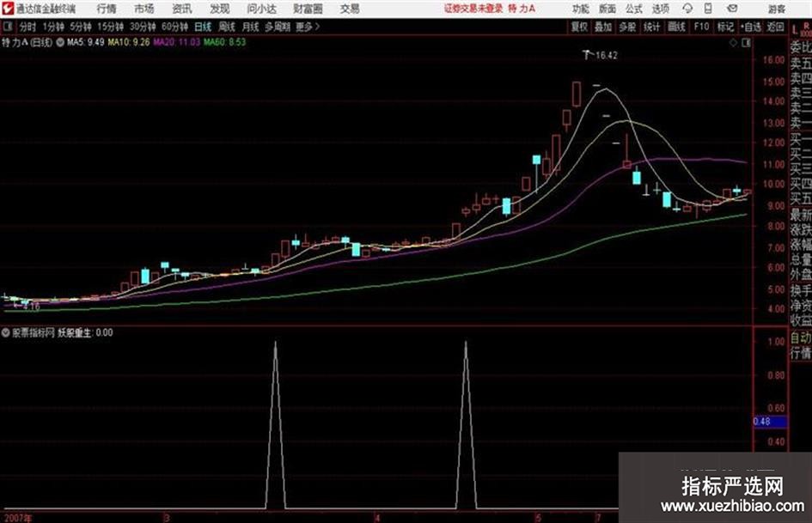Open the 版面 menu
The width and height of the screenshot is (812, 523).
pyautogui.click(x=607, y=9)
